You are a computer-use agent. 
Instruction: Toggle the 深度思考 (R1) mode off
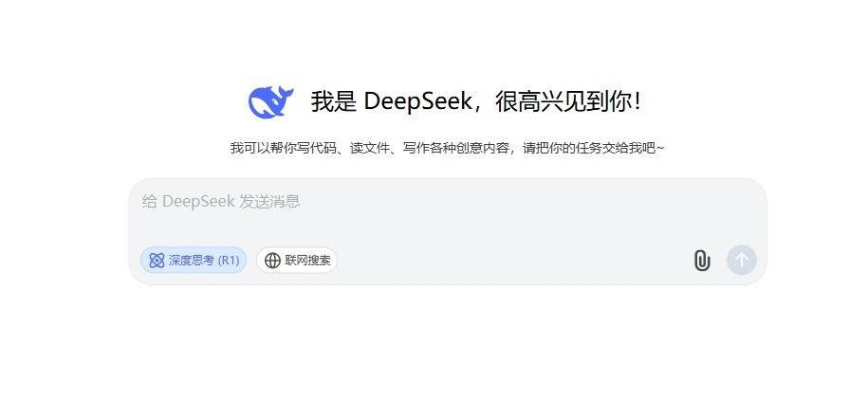[194, 261]
